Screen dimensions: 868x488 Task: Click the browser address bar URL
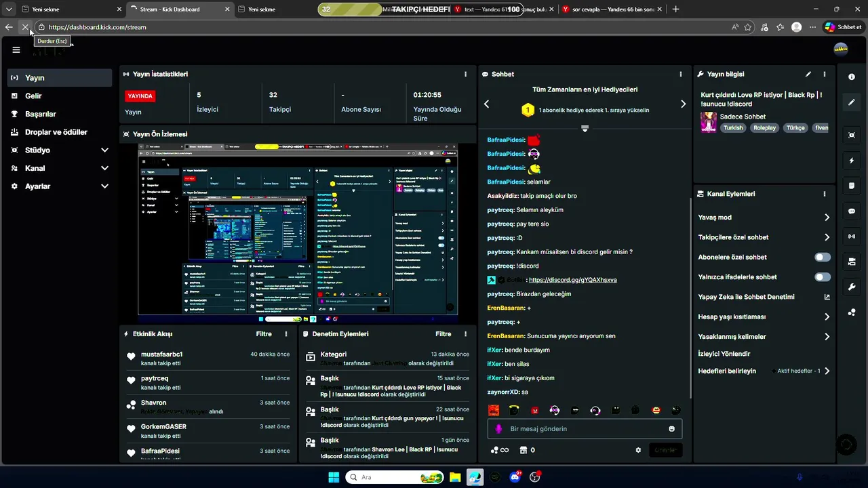[x=98, y=27]
